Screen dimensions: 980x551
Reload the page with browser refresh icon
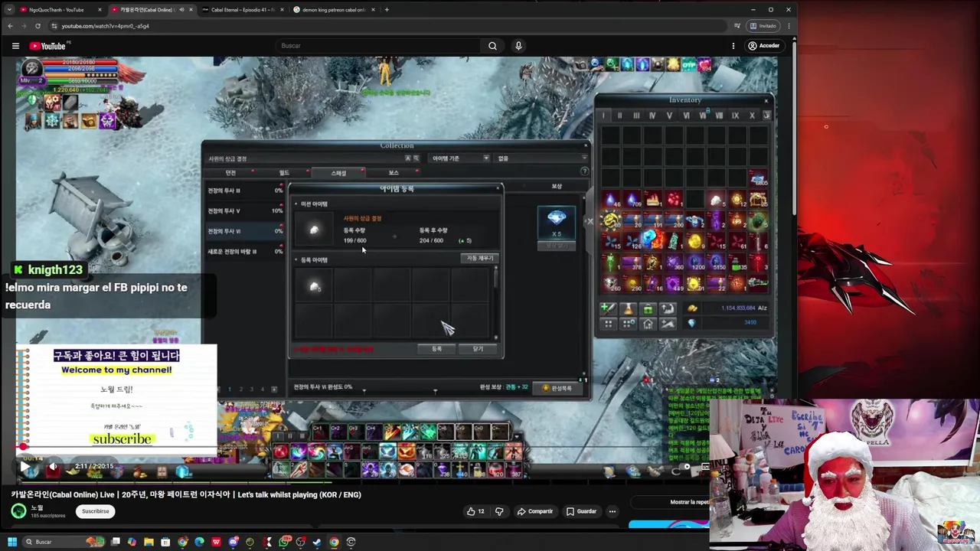click(x=38, y=26)
